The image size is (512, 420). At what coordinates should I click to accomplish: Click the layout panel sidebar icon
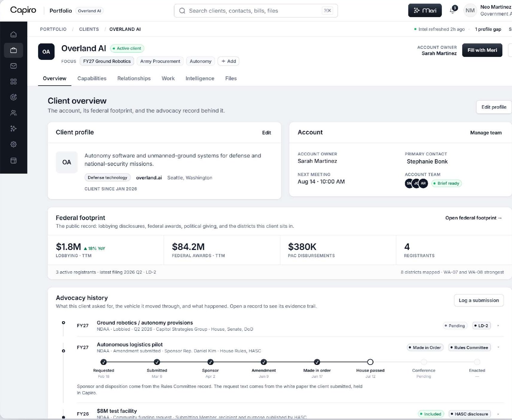click(13, 161)
